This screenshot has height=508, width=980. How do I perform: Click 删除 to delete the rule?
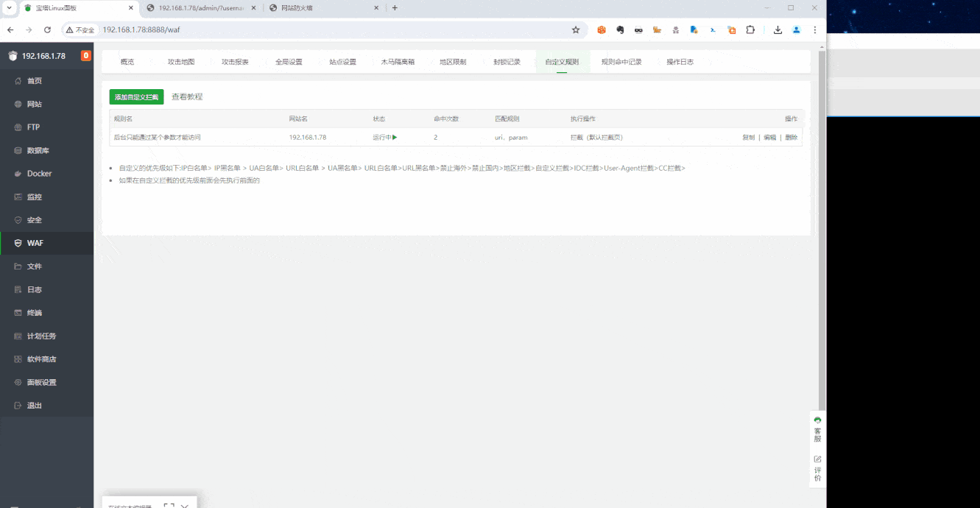tap(791, 137)
